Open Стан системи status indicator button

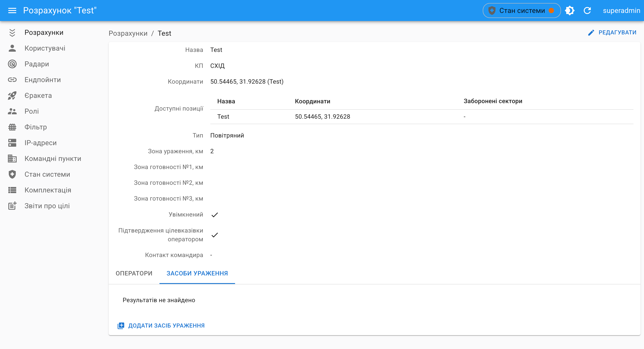click(x=522, y=11)
